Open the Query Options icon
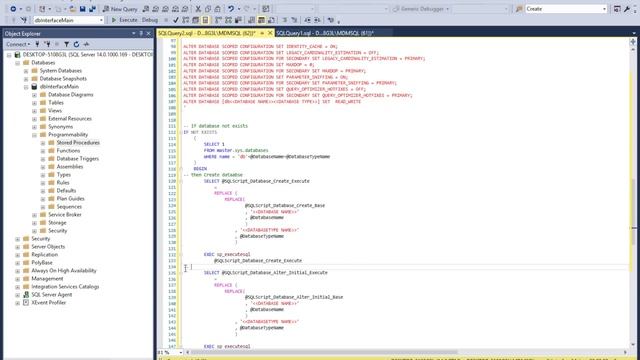The width and height of the screenshot is (640, 360). click(x=196, y=20)
